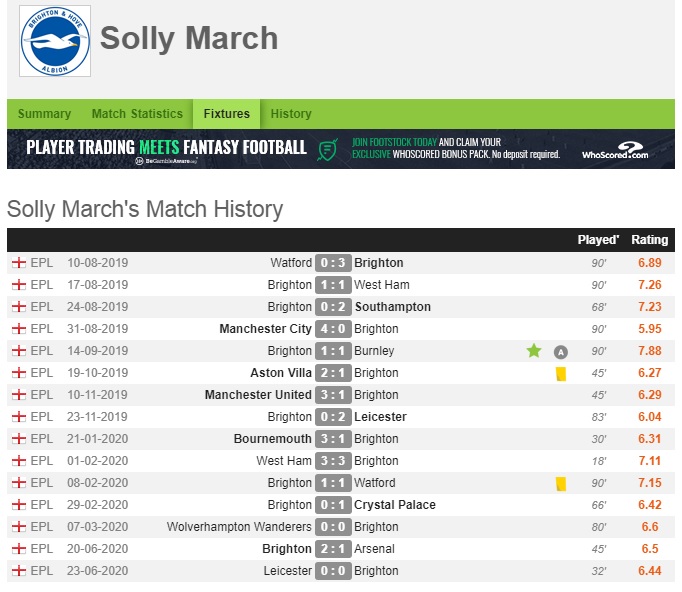Image resolution: width=682 pixels, height=592 pixels.
Task: Click the Crystal Palace team link
Action: 394,505
